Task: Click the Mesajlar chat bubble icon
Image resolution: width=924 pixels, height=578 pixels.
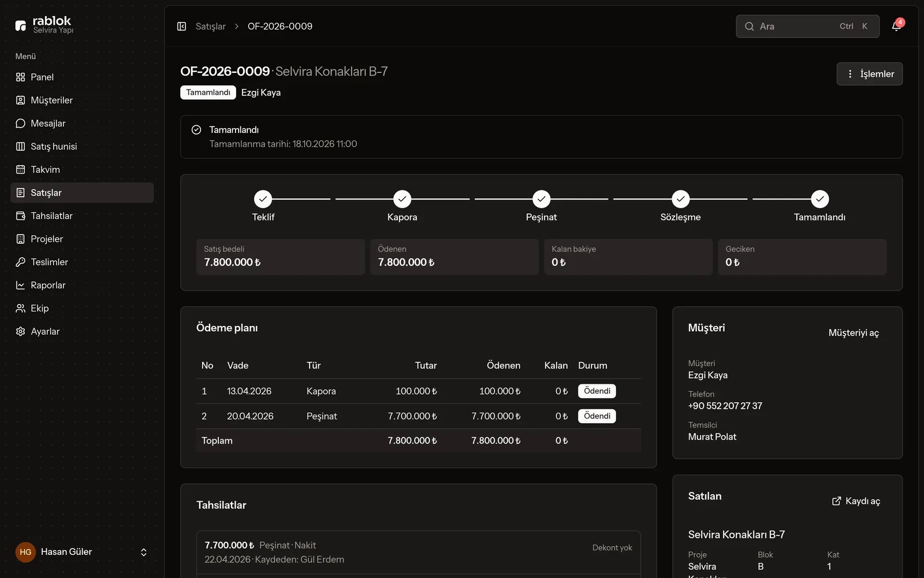Action: point(20,123)
